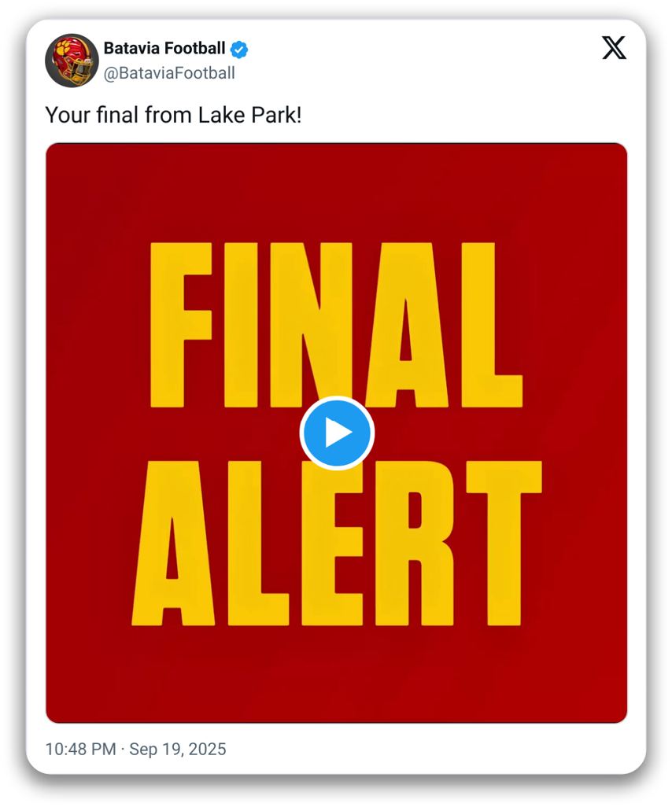Click the word 'Football' in the display name

195,49
